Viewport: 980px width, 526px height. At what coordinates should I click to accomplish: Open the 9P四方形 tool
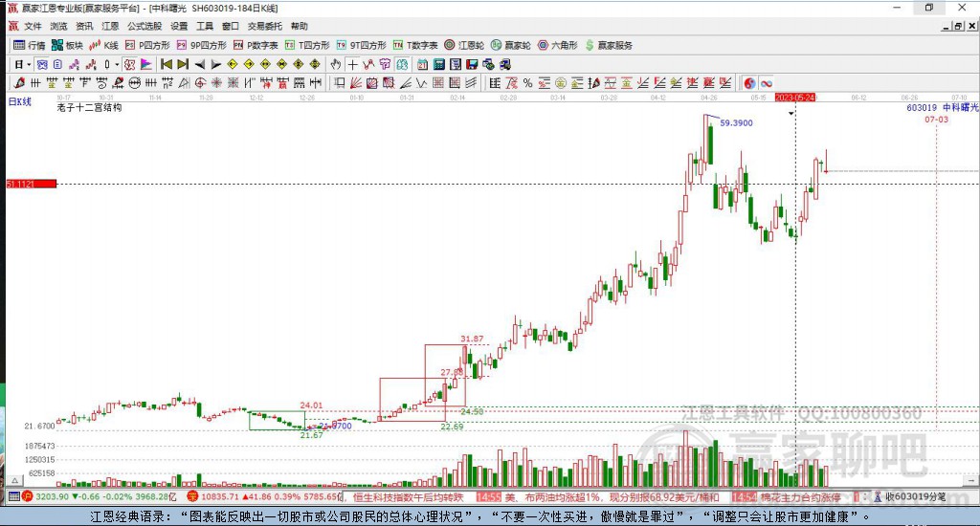click(201, 45)
